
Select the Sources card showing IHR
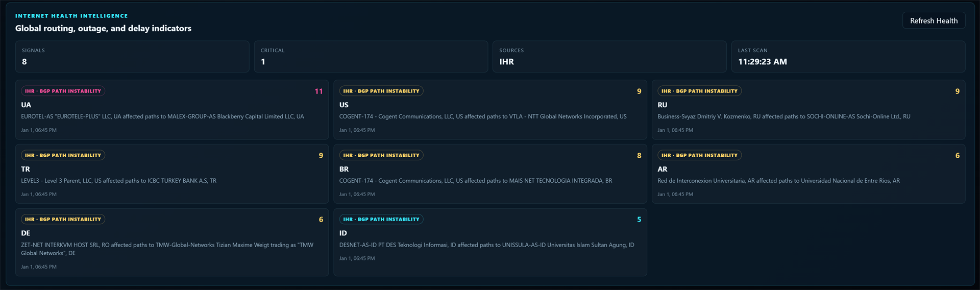click(x=609, y=57)
